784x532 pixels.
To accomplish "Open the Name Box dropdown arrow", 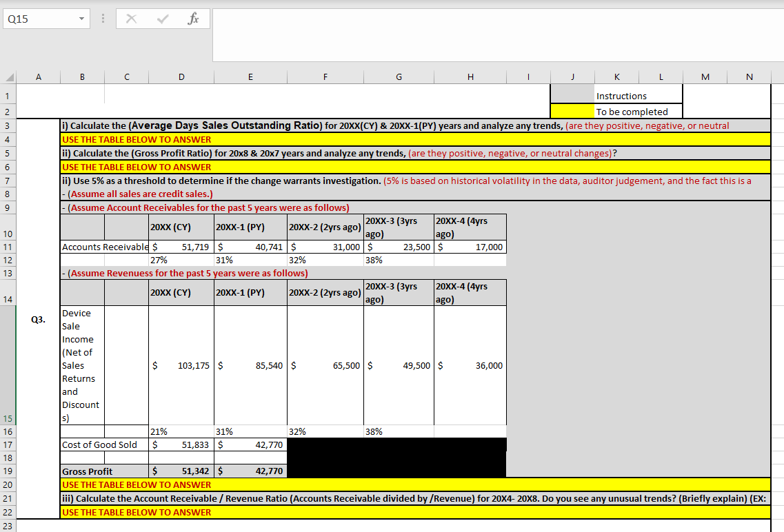I will (x=81, y=19).
